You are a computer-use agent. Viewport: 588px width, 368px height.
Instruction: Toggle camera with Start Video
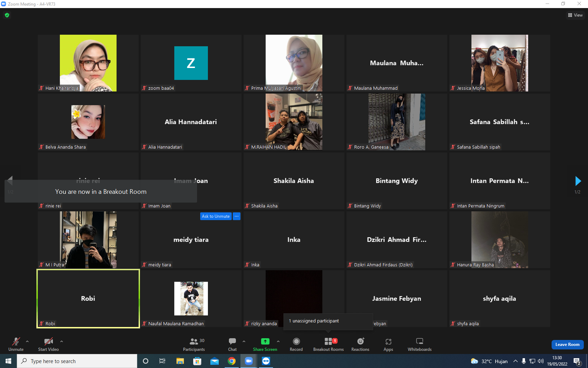(48, 345)
